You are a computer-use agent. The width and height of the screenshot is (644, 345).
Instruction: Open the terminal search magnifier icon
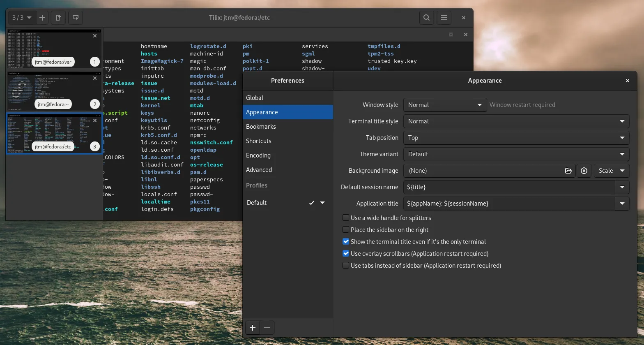coord(427,18)
